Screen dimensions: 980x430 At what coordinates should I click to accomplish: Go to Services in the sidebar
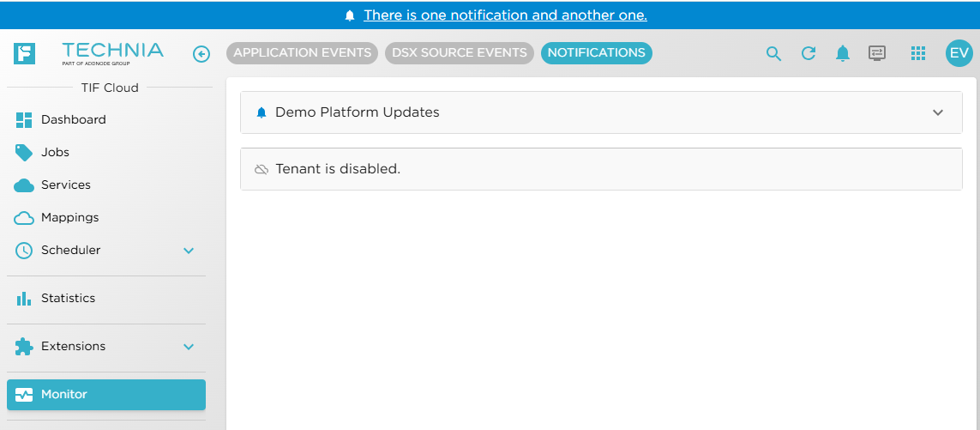point(65,185)
